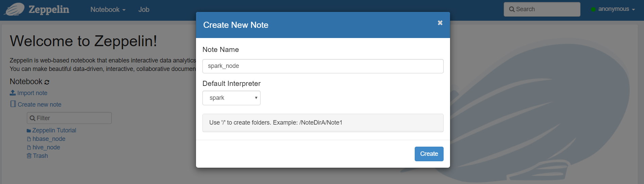Close the Create New Note dialog
The height and width of the screenshot is (184, 644).
coord(440,23)
